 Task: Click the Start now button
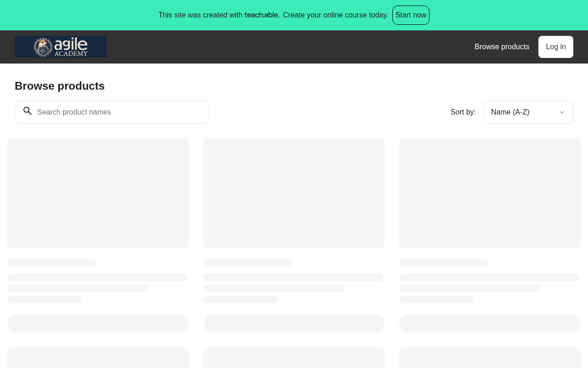[411, 15]
